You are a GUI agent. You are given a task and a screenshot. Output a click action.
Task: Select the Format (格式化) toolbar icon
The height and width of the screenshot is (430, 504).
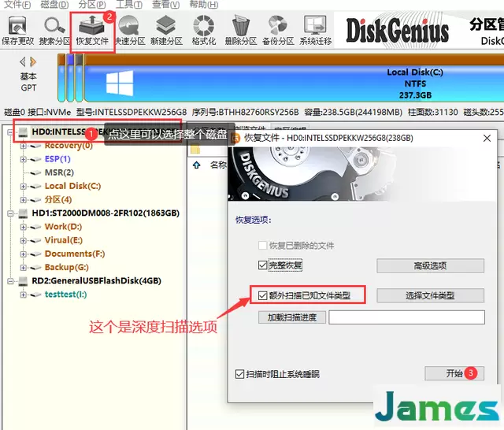[203, 31]
